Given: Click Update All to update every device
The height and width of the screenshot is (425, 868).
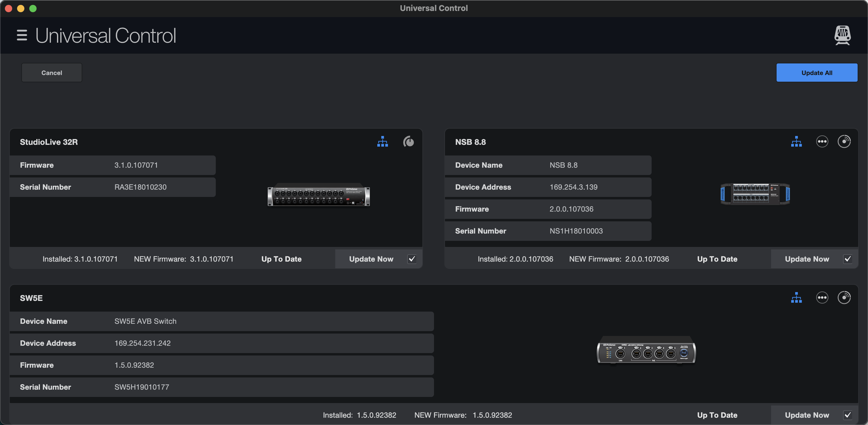Looking at the screenshot, I should tap(816, 73).
